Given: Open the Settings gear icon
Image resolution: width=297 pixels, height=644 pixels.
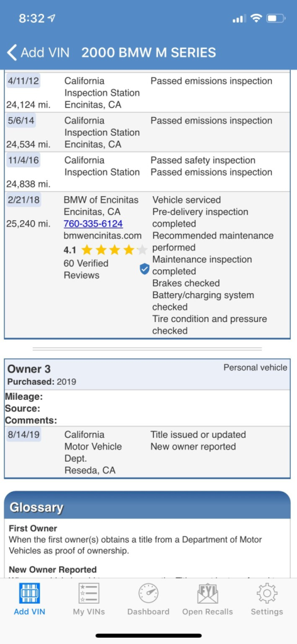Looking at the screenshot, I should tap(267, 594).
